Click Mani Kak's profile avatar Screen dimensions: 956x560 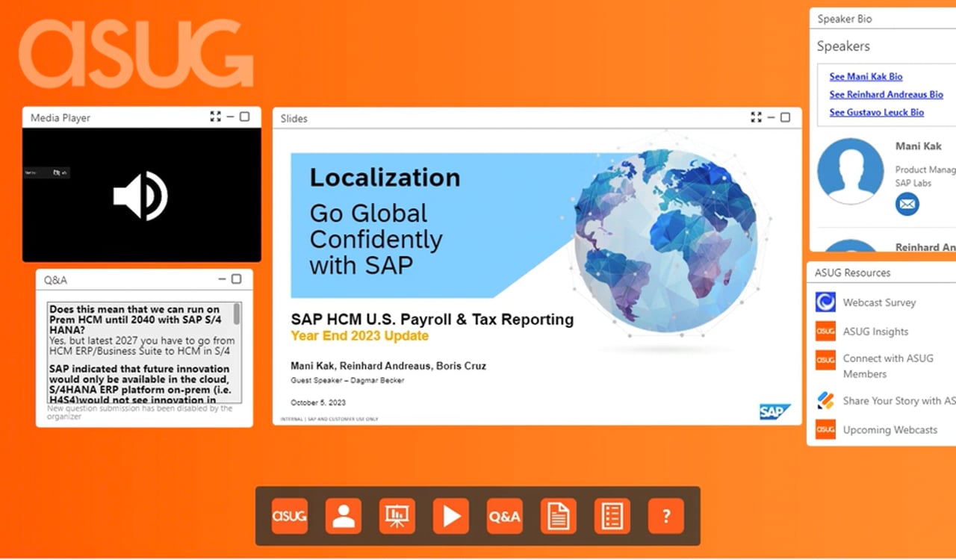point(851,171)
